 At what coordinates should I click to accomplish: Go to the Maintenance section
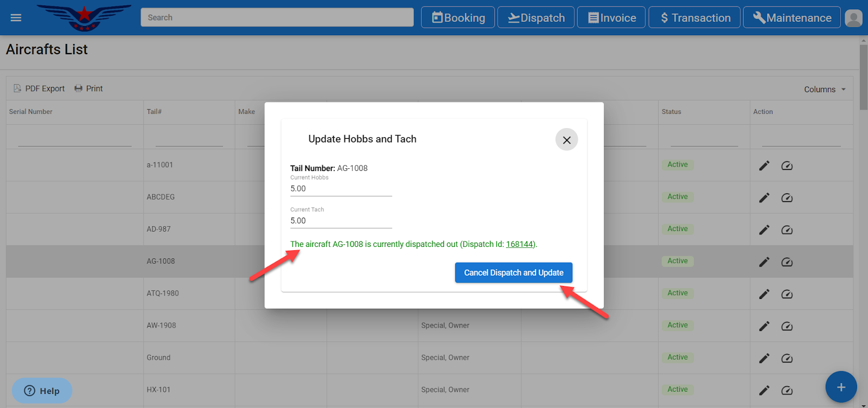pos(792,18)
